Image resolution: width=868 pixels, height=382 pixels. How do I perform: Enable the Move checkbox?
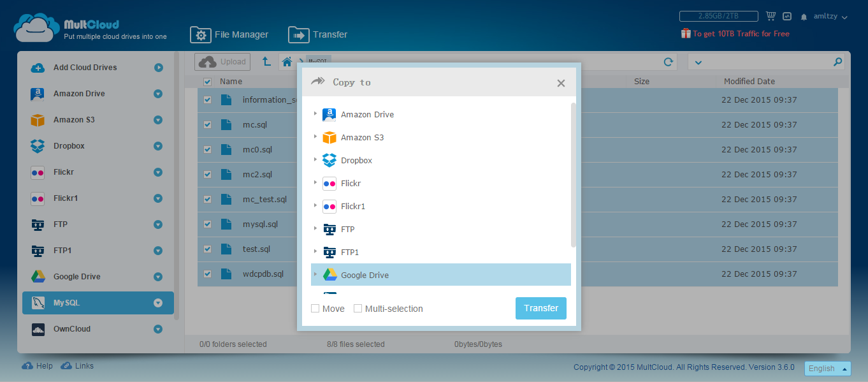click(315, 309)
